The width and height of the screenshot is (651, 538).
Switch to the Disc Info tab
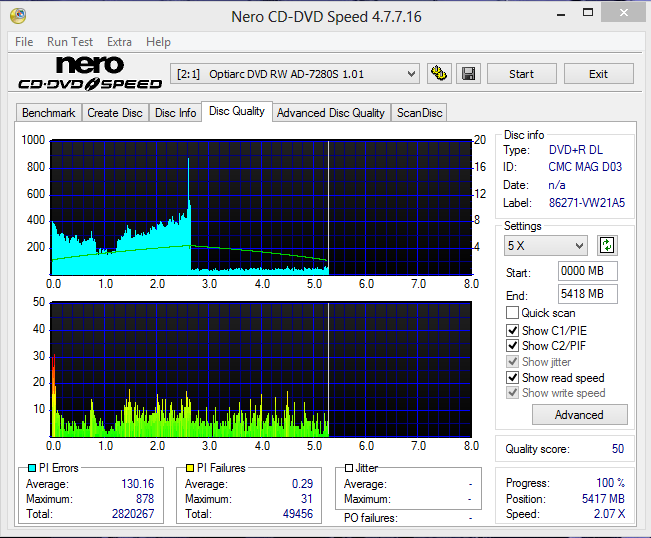[175, 113]
